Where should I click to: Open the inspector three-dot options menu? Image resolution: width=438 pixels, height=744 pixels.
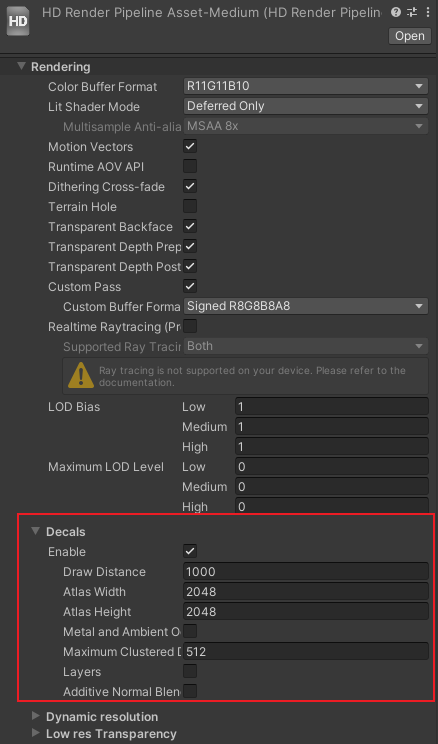pos(428,12)
